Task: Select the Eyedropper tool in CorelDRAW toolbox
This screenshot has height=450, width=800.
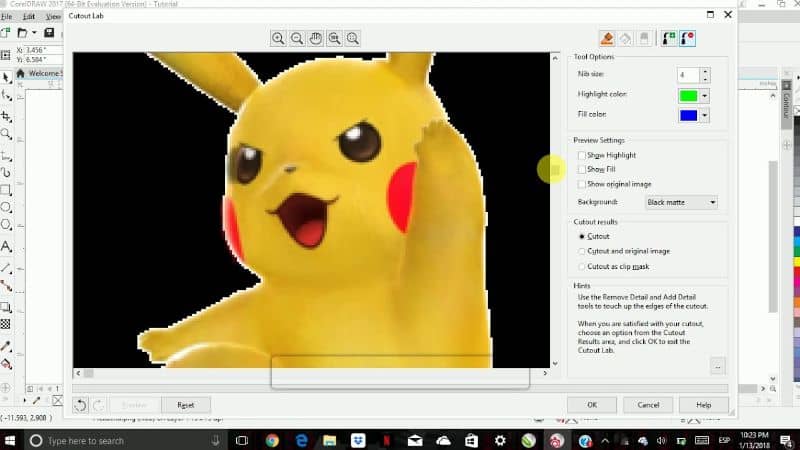Action: [x=7, y=346]
